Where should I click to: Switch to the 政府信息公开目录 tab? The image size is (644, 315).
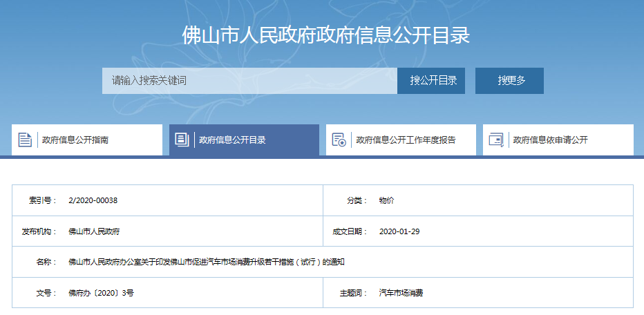pos(232,140)
